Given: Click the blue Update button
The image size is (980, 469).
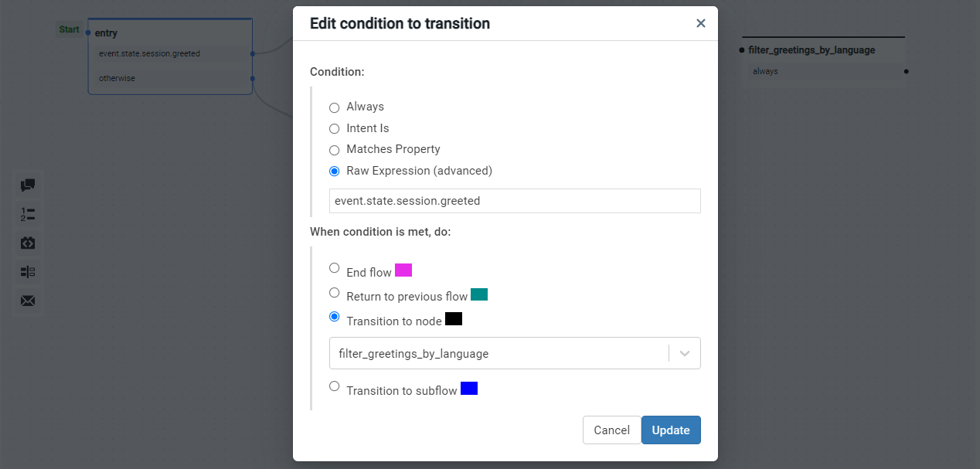Looking at the screenshot, I should [671, 430].
